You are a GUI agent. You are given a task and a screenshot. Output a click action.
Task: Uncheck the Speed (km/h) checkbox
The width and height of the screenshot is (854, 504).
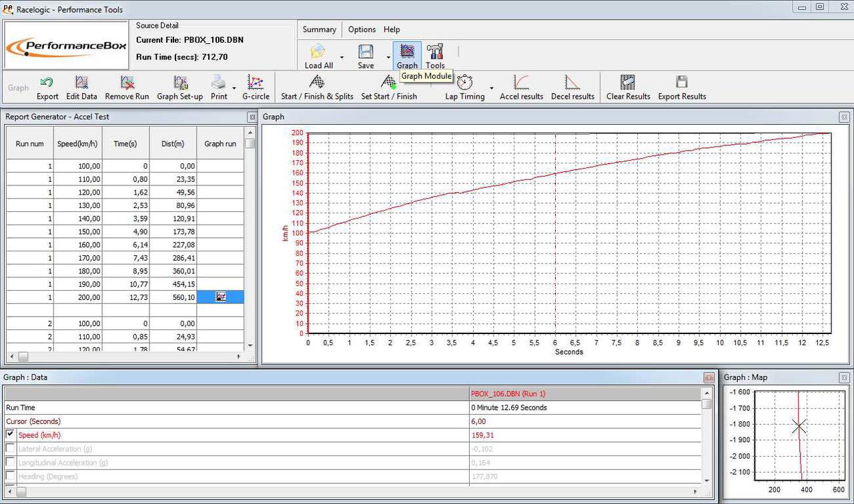point(10,435)
